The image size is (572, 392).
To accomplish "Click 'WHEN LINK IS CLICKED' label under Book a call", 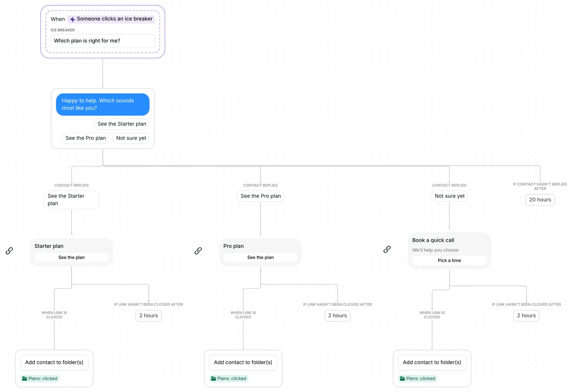I will [432, 315].
